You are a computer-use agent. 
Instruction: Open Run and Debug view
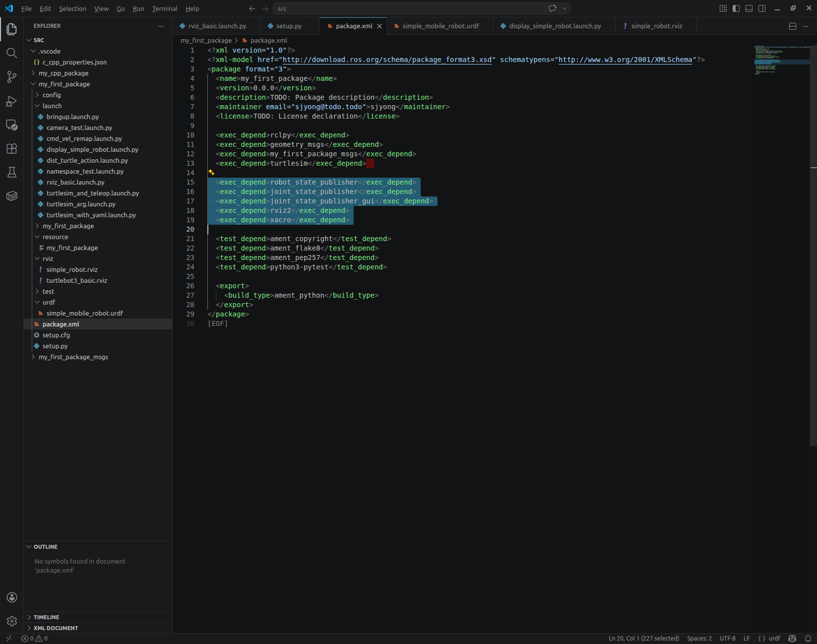tap(12, 101)
